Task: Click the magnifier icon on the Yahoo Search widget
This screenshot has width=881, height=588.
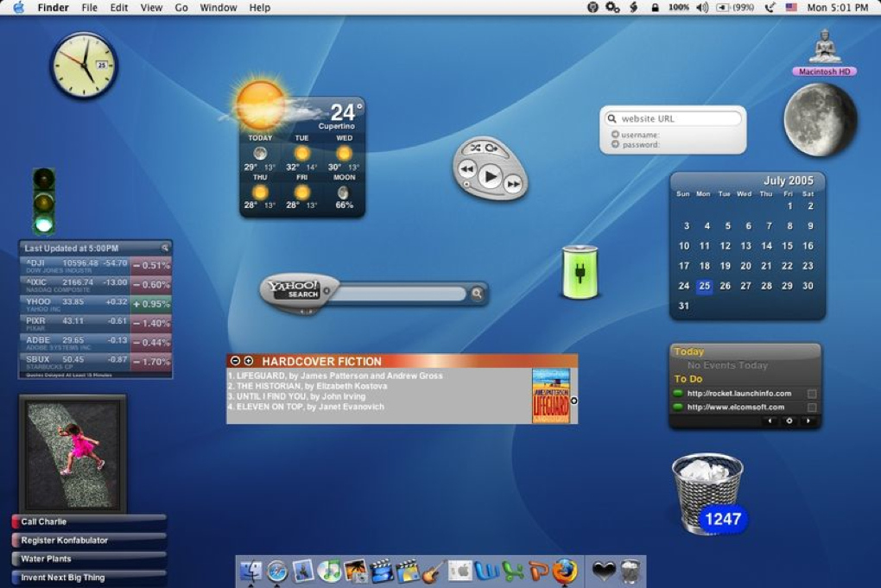Action: point(479,294)
